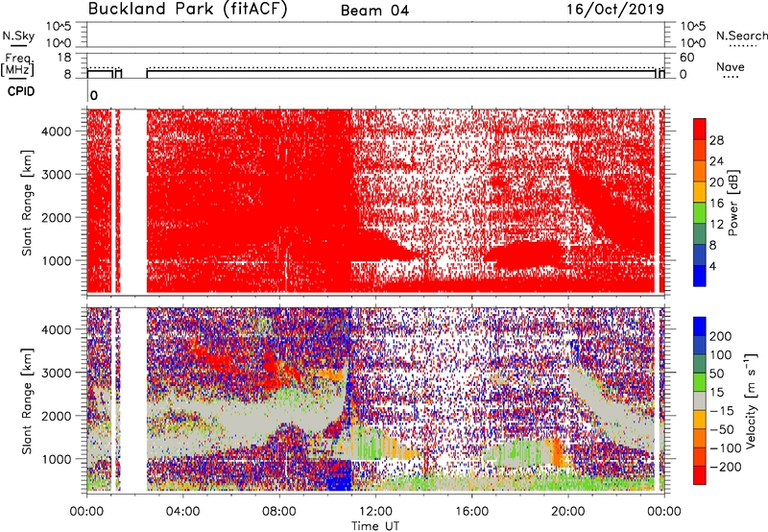Pick the yellow 16–20 dB Power colorbar segment
The width and height of the screenshot is (768, 532).
[x=700, y=191]
